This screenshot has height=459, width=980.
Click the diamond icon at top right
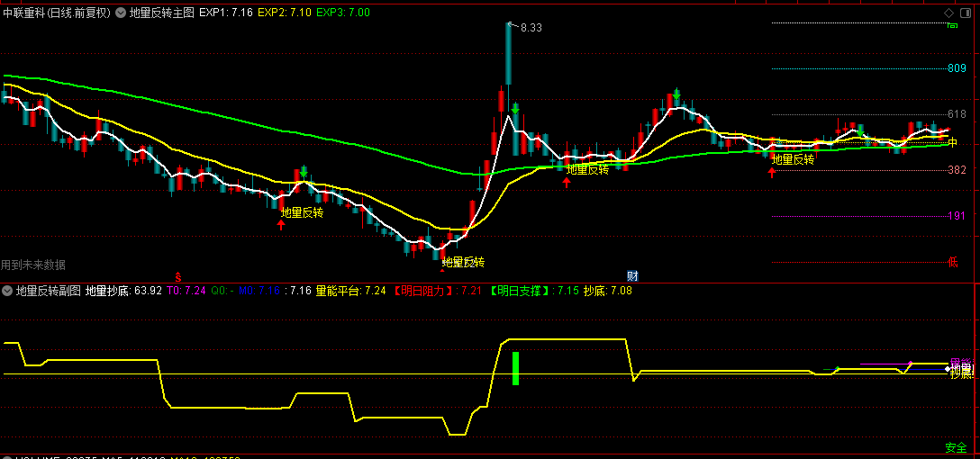(948, 13)
